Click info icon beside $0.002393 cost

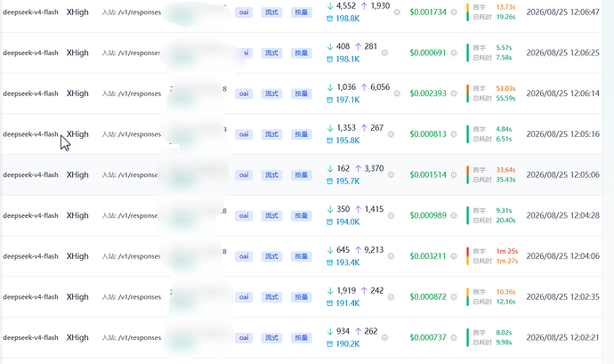tap(454, 93)
